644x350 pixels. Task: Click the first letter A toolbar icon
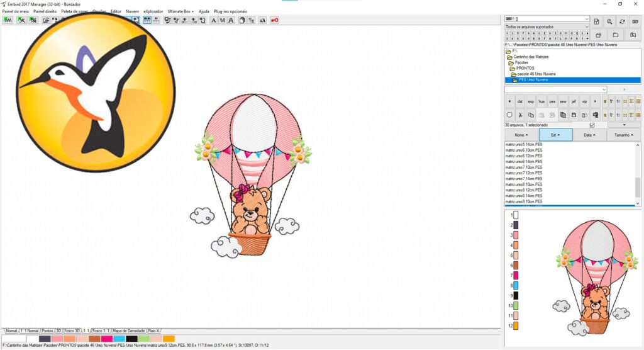click(213, 20)
